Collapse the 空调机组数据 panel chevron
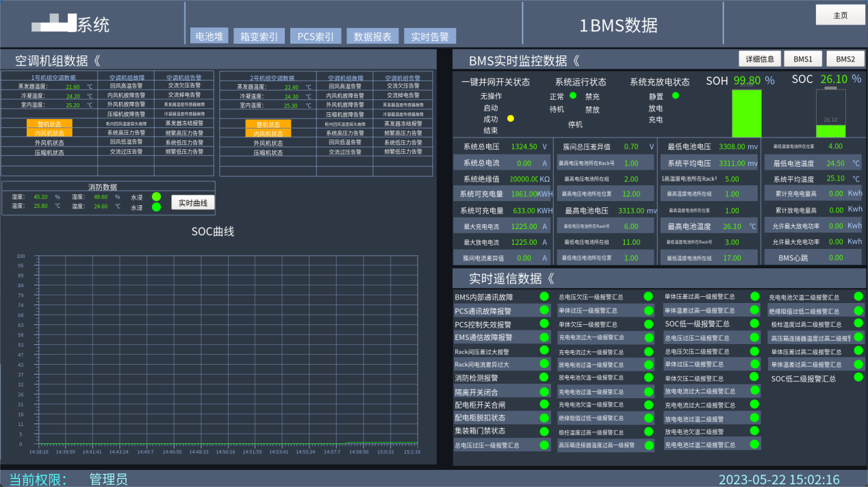This screenshot has width=868, height=487. pyautogui.click(x=97, y=60)
